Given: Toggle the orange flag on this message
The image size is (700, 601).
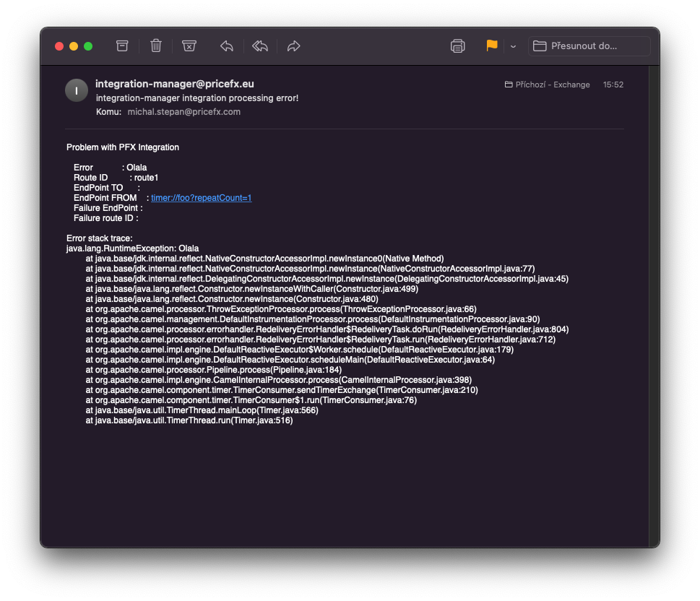Looking at the screenshot, I should coord(492,46).
